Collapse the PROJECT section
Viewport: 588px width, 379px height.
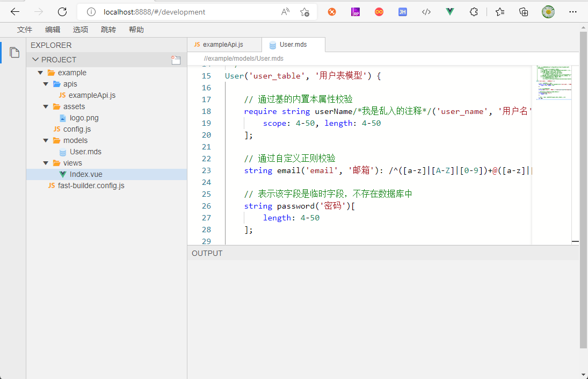tap(35, 60)
